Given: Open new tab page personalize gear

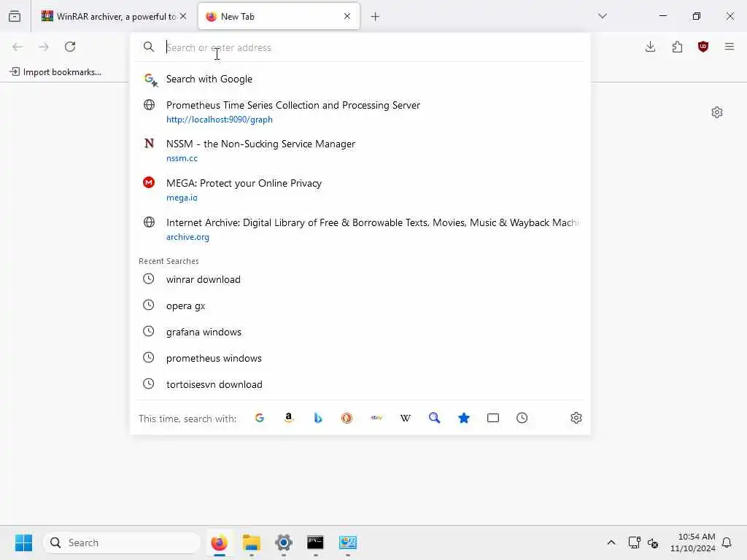Looking at the screenshot, I should pyautogui.click(x=717, y=112).
